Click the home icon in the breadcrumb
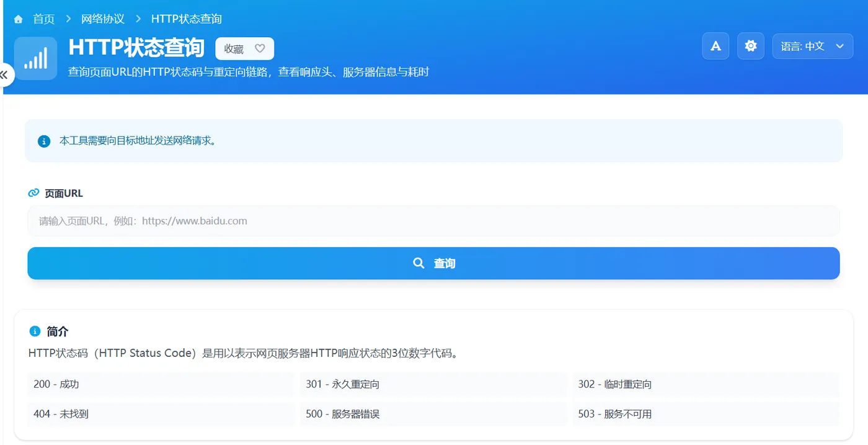Screen dimensions: 868x445 [x=17, y=19]
